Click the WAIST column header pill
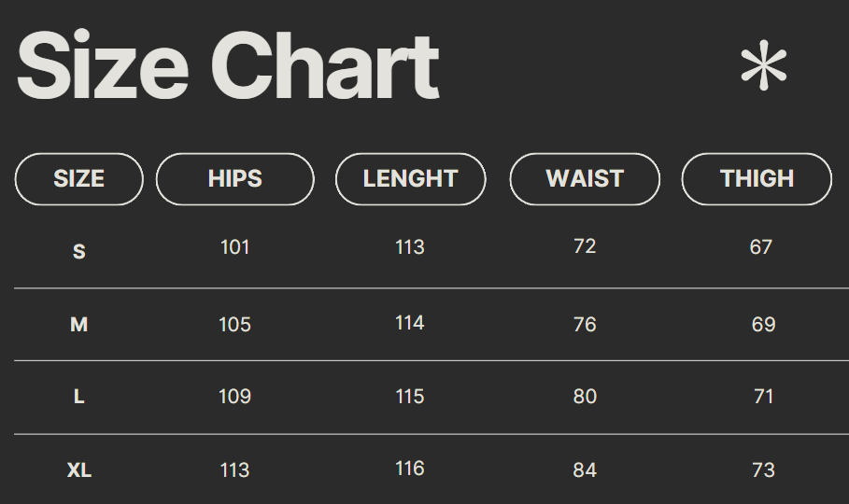The image size is (849, 504). pos(585,179)
